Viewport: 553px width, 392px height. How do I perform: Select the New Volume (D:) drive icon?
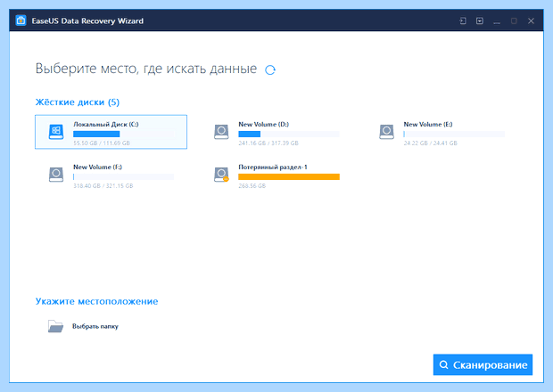221,132
